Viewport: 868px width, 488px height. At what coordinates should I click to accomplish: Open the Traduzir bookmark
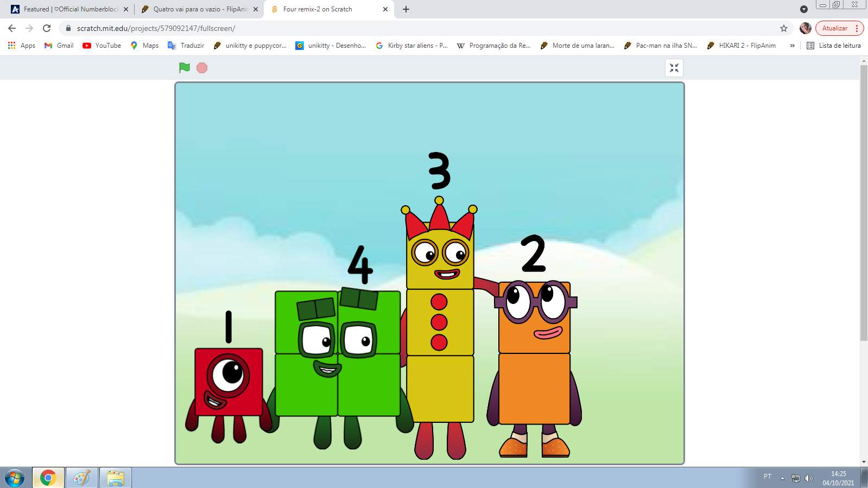186,46
